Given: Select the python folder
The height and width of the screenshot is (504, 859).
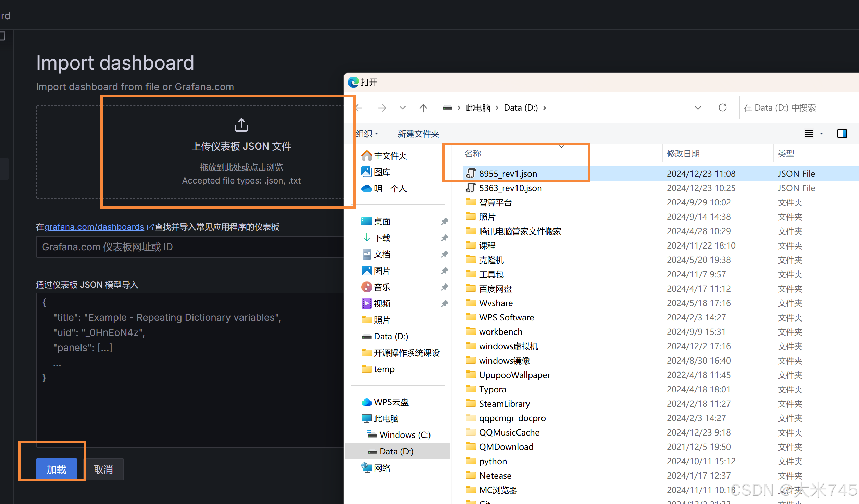Looking at the screenshot, I should 493,461.
